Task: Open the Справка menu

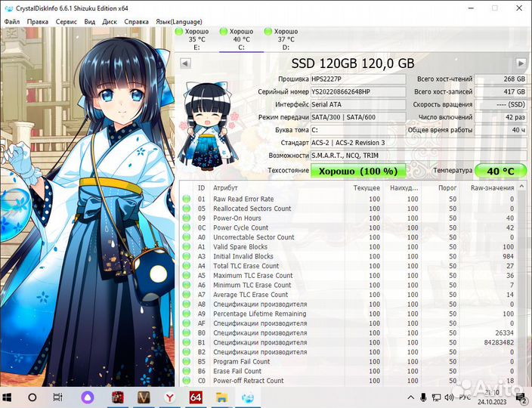Action: pos(136,22)
